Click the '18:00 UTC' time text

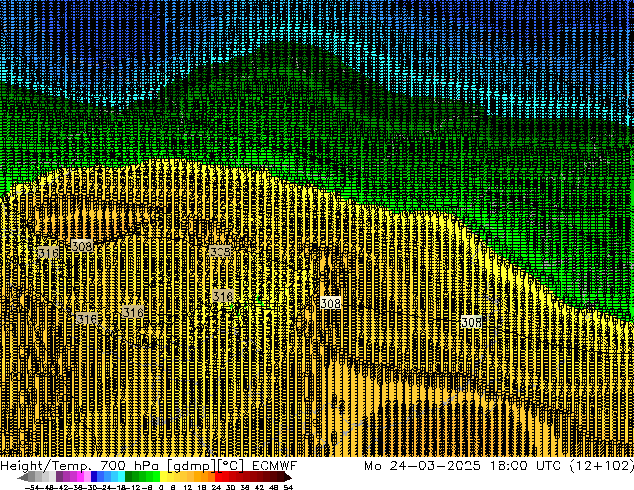pyautogui.click(x=526, y=466)
